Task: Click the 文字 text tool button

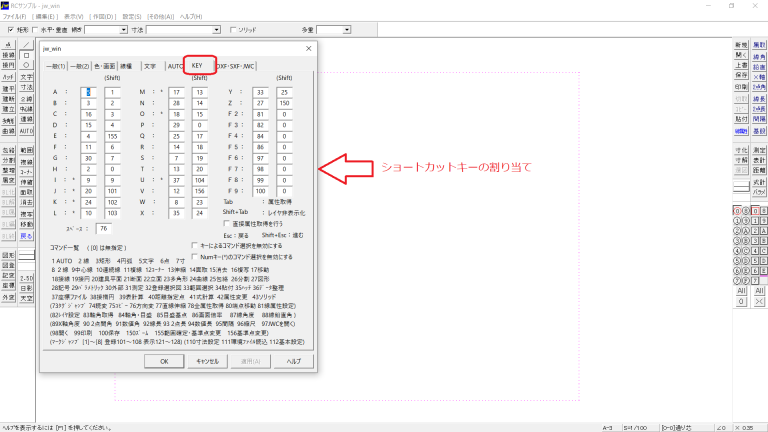Action: pos(28,77)
